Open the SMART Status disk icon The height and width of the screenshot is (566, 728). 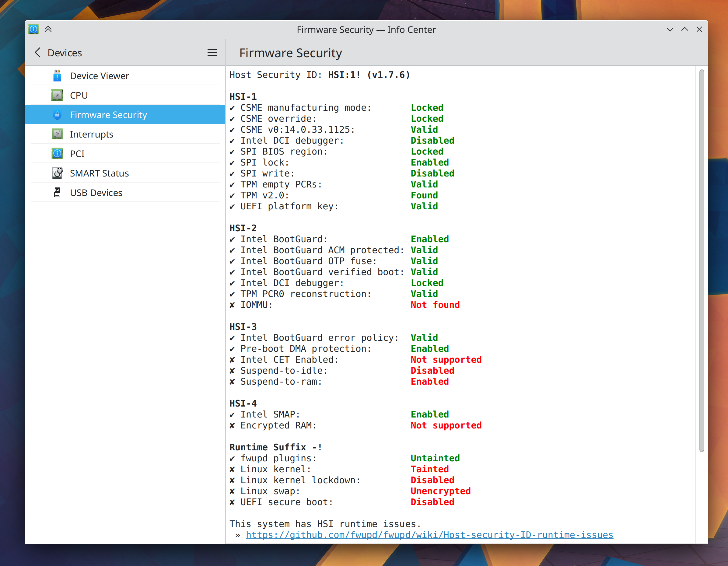click(x=57, y=173)
